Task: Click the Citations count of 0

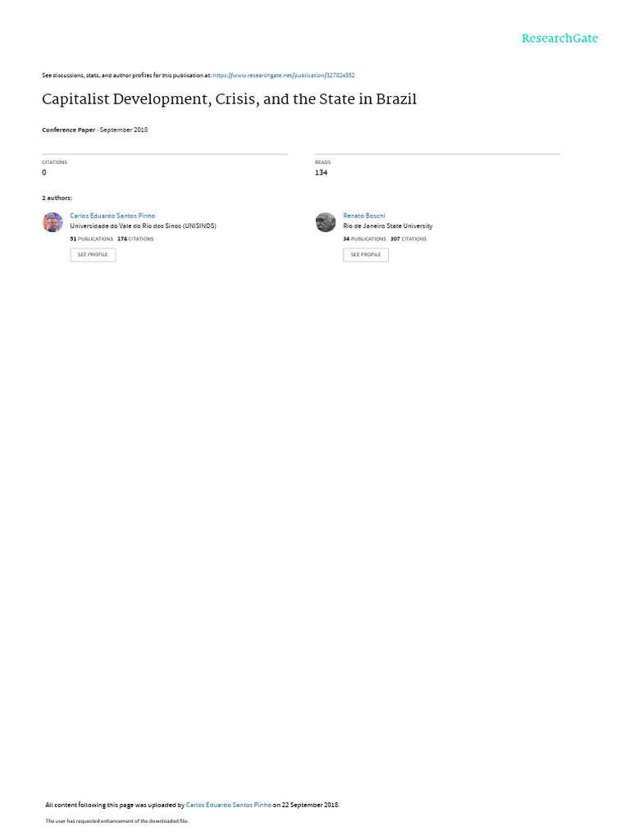Action: pos(44,172)
